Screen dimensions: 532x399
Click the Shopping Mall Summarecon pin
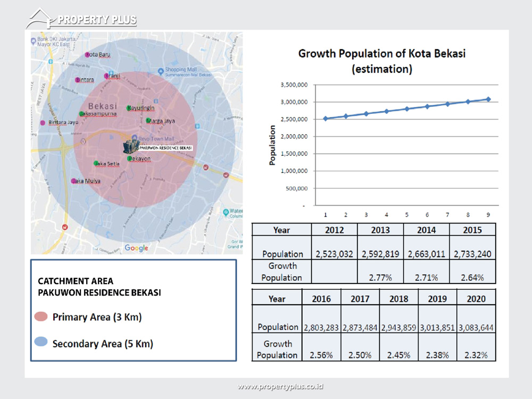(161, 71)
